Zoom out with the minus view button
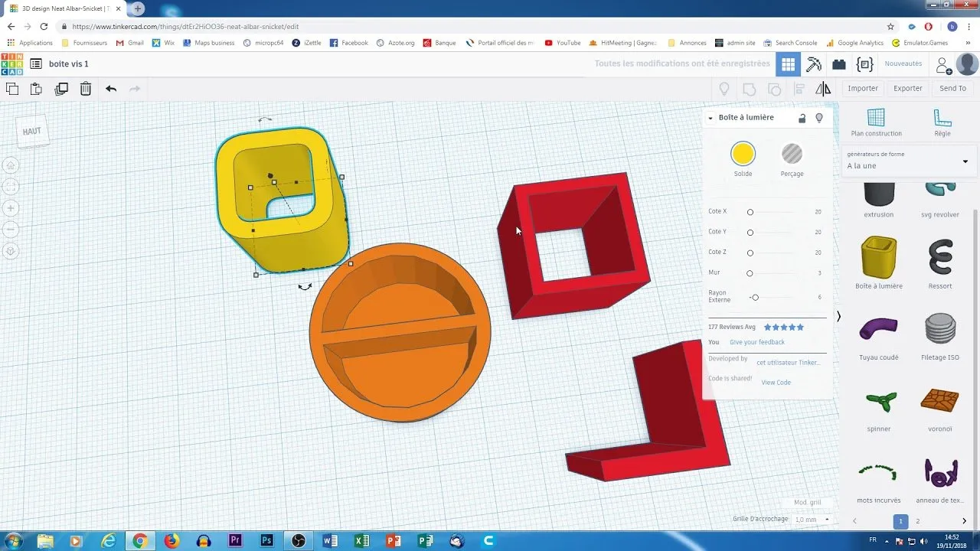This screenshot has height=551, width=980. pyautogui.click(x=11, y=229)
